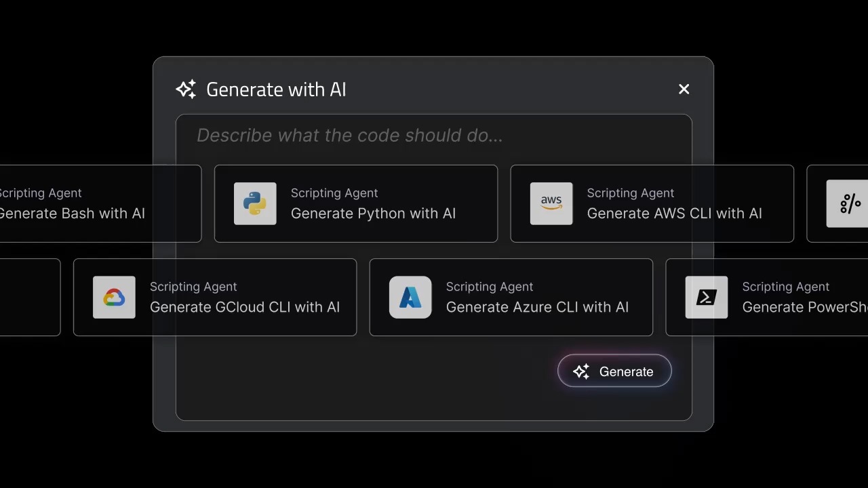The width and height of the screenshot is (868, 488).
Task: Pick the Generate AWS CLI with AI text
Action: [674, 213]
